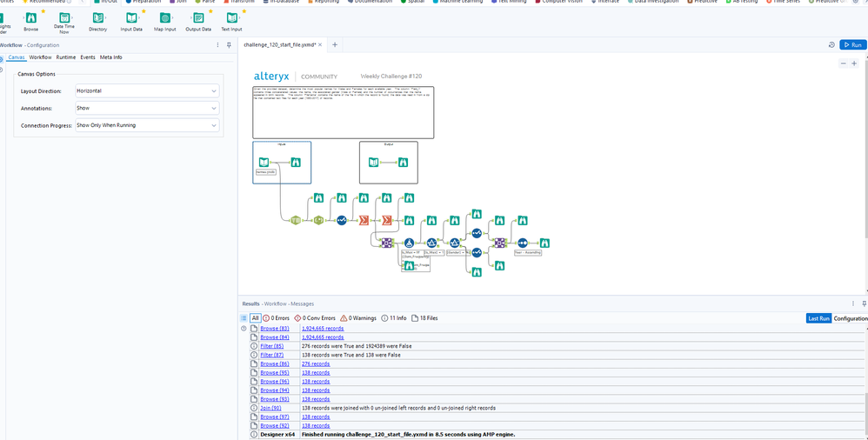The height and width of the screenshot is (440, 868).
Task: Select the Input Data tool in the palette
Action: tap(131, 21)
